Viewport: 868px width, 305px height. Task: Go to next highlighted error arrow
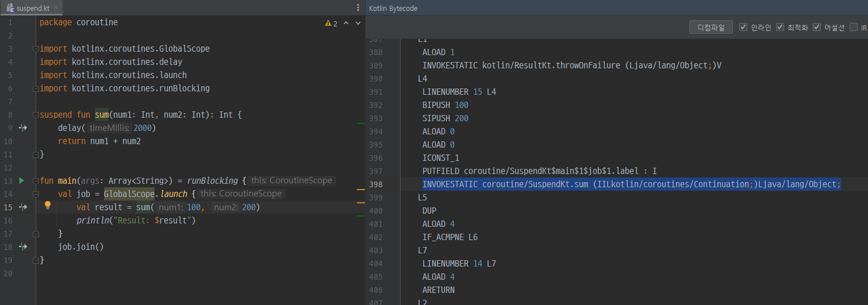pos(358,24)
